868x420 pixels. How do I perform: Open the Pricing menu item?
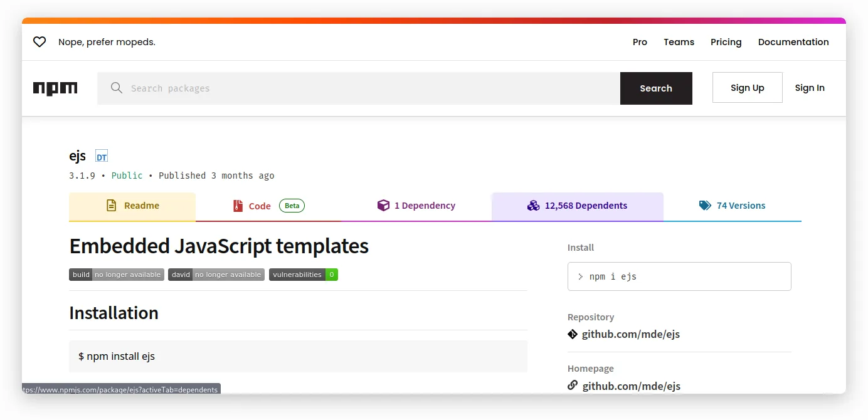click(x=726, y=42)
